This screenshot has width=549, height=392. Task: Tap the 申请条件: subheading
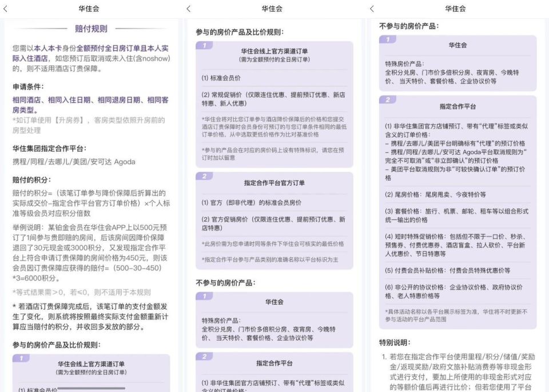pos(29,87)
